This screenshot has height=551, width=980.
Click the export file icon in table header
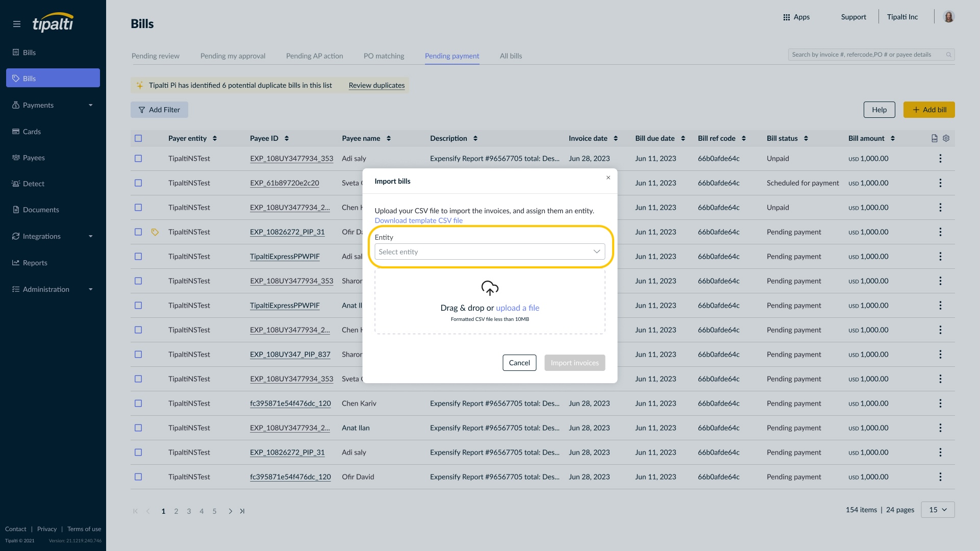(x=935, y=138)
